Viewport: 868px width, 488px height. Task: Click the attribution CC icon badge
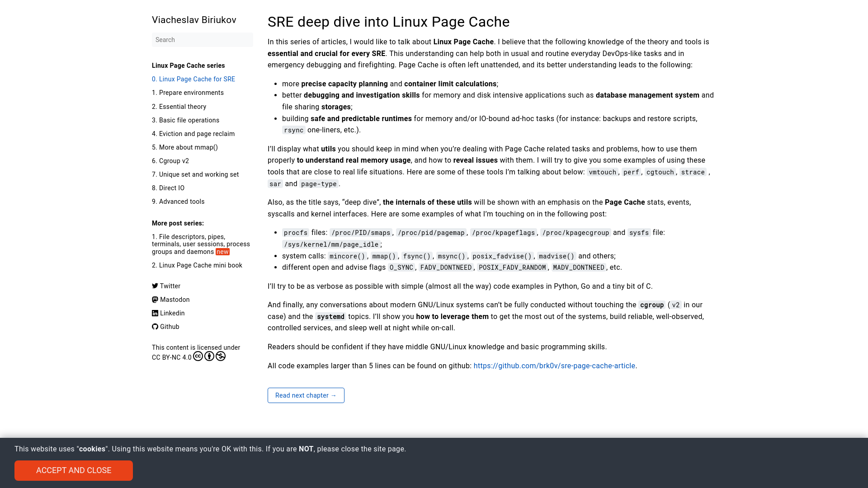click(x=198, y=356)
